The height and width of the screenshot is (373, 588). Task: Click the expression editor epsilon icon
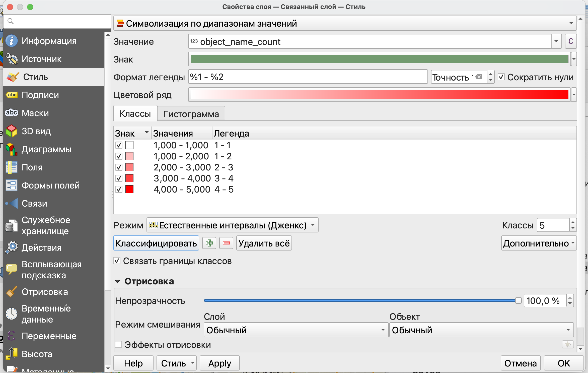point(570,41)
